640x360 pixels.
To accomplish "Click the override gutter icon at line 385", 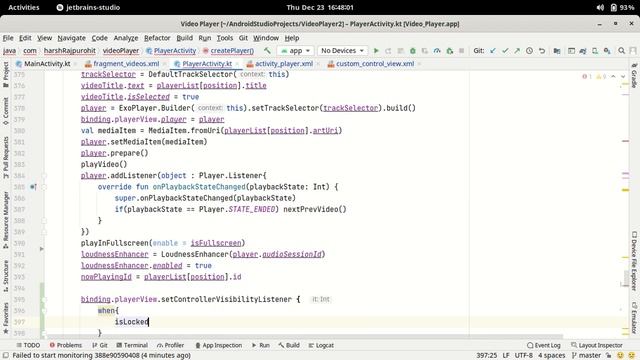I will pyautogui.click(x=33, y=187).
